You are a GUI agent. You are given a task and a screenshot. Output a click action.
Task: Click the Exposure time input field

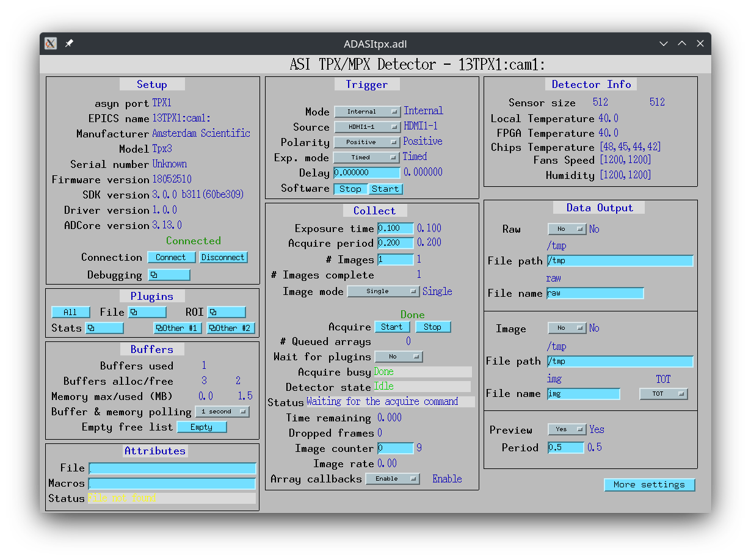tap(396, 228)
